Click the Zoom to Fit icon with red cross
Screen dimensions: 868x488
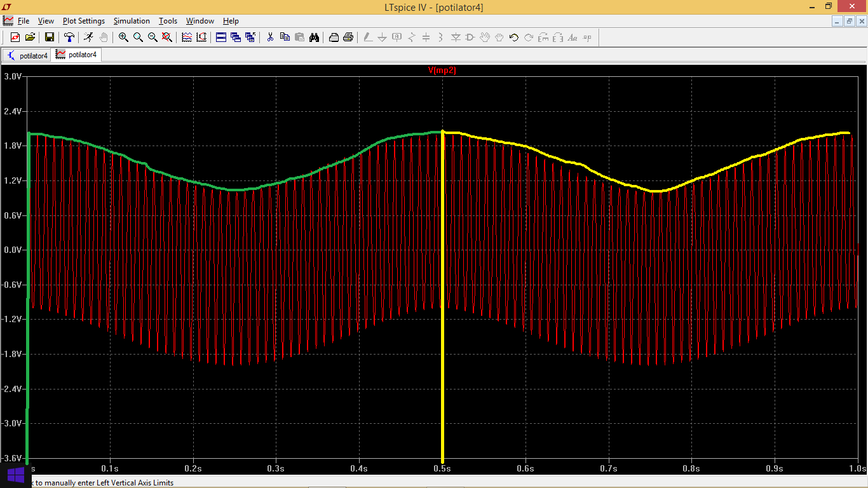coord(167,37)
